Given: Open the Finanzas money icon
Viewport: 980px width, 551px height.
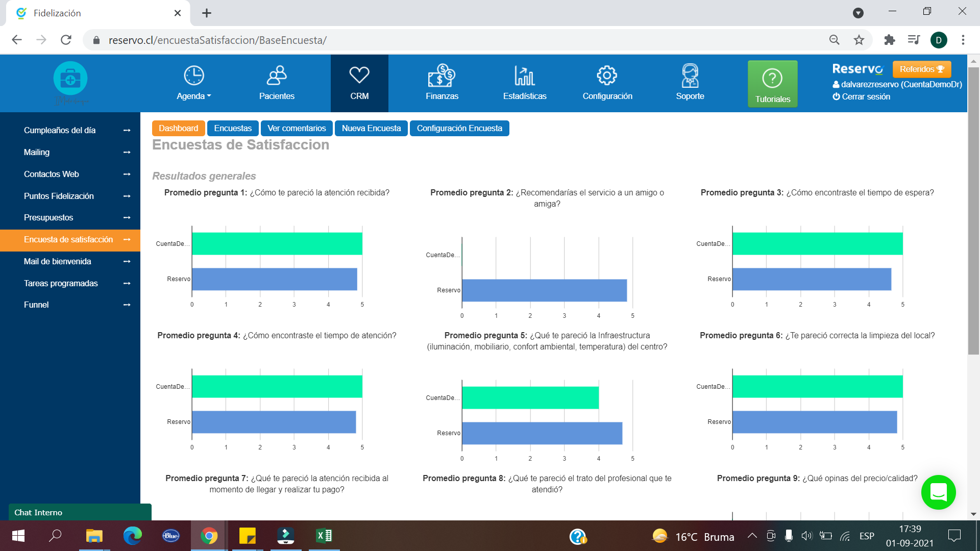Looking at the screenshot, I should pos(442,77).
